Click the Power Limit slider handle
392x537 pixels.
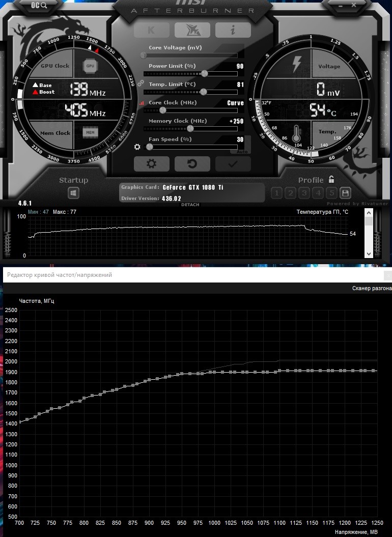[205, 73]
